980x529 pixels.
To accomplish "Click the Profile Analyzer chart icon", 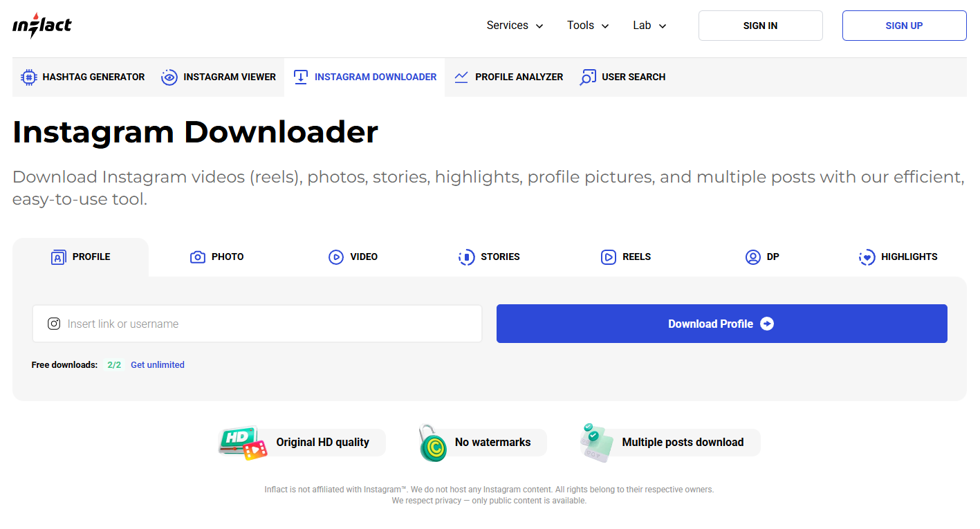I will pos(461,77).
